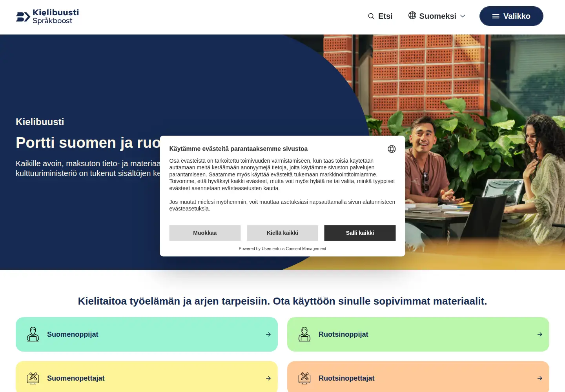Click the hamburger icon in Valikko button

(x=496, y=16)
